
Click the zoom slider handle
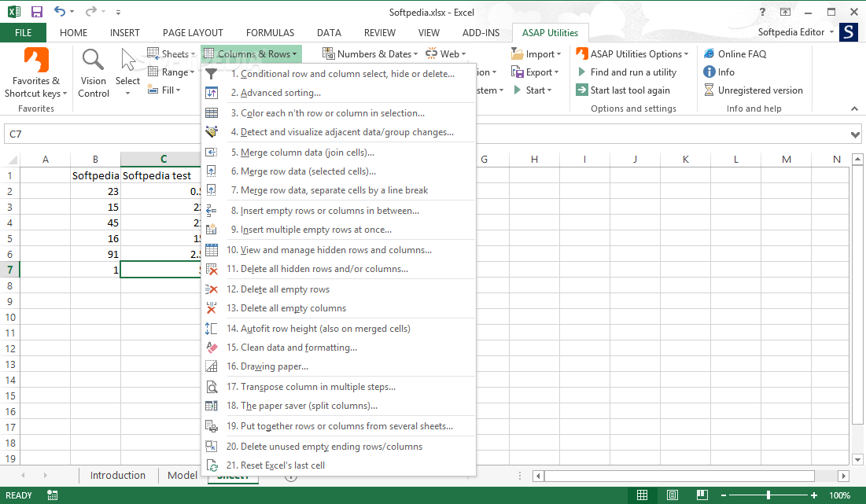click(x=768, y=495)
